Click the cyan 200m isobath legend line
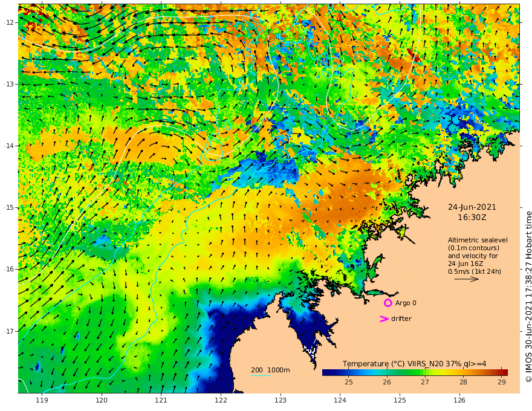The height and width of the screenshot is (411, 532). coord(260,375)
